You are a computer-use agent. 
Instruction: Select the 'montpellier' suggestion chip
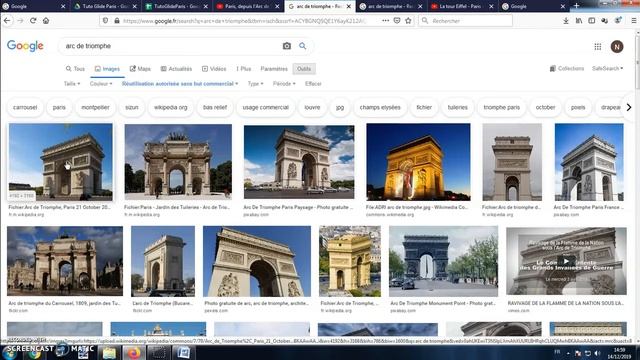tap(95, 107)
